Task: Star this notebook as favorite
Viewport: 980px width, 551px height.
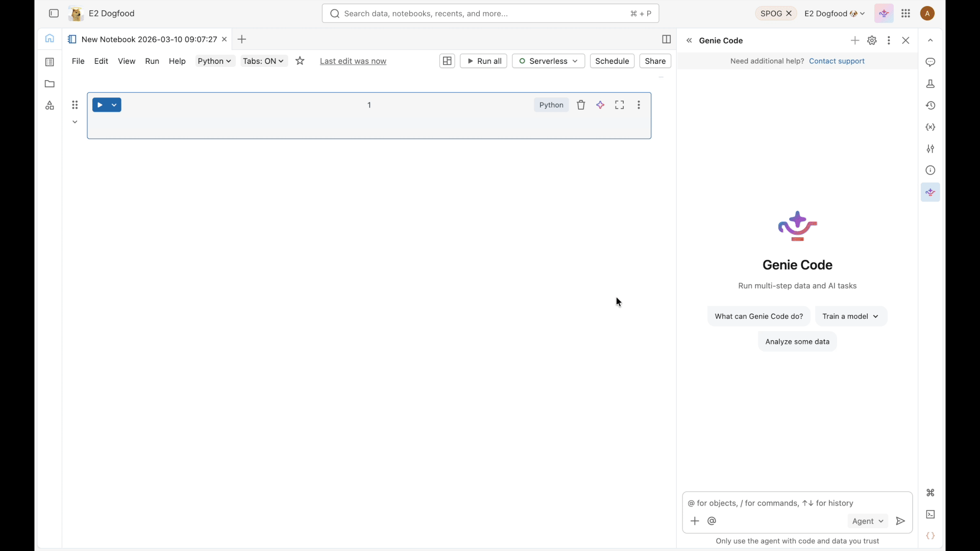Action: pos(300,61)
